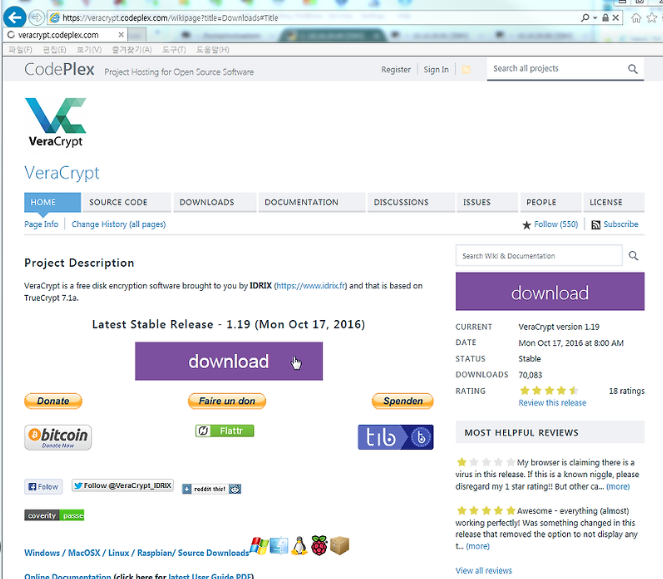
Task: Open the address bar search magnifier
Action: (585, 18)
